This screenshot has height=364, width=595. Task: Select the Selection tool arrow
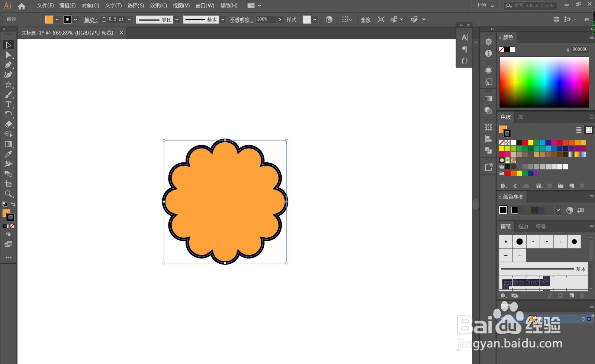click(8, 45)
